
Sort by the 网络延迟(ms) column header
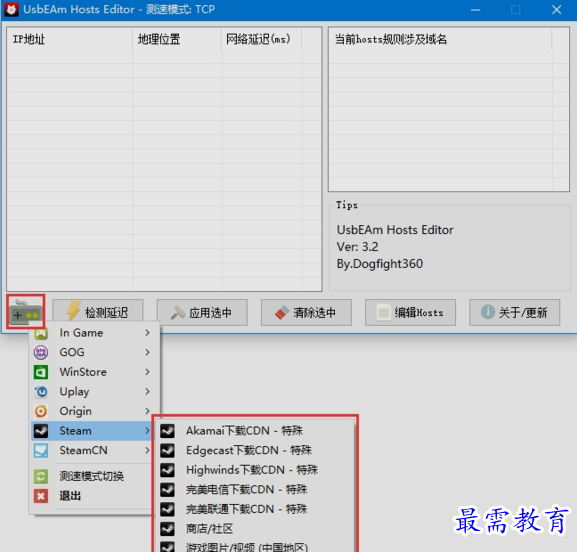click(x=262, y=39)
